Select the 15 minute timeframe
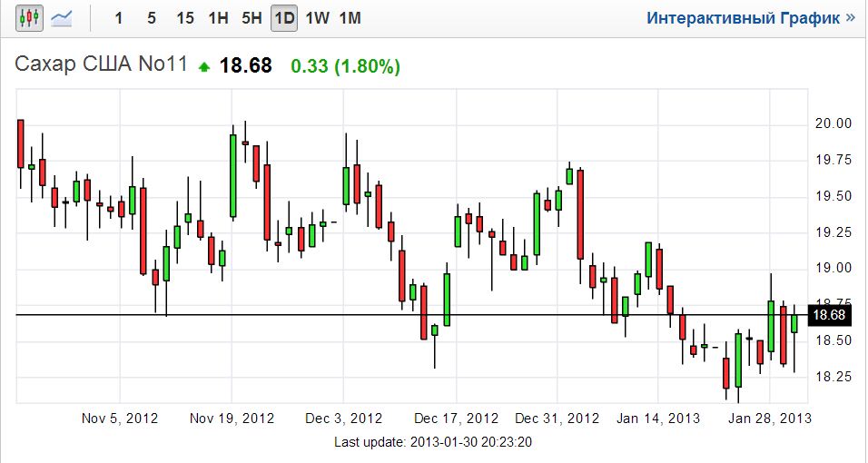The image size is (868, 463). (185, 18)
